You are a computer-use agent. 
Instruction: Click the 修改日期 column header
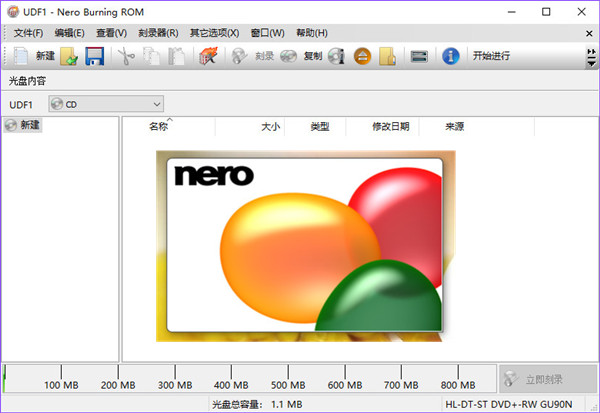[x=390, y=127]
